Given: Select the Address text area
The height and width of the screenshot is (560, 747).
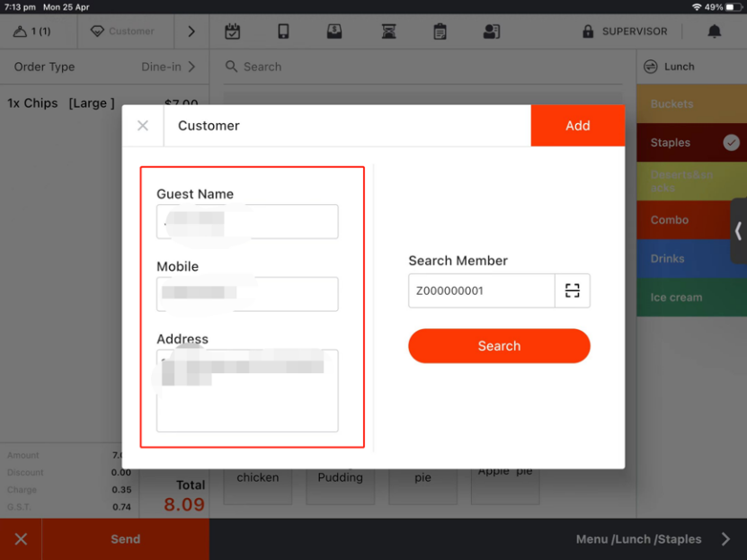Looking at the screenshot, I should point(247,391).
